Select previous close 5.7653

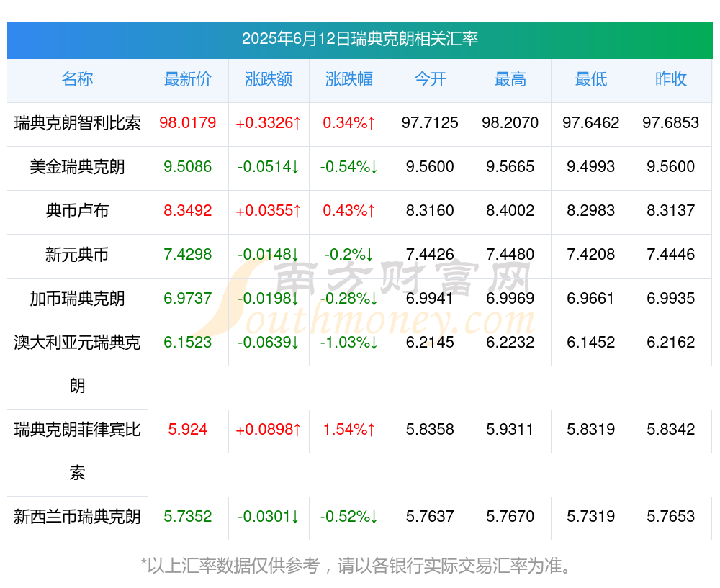point(671,517)
